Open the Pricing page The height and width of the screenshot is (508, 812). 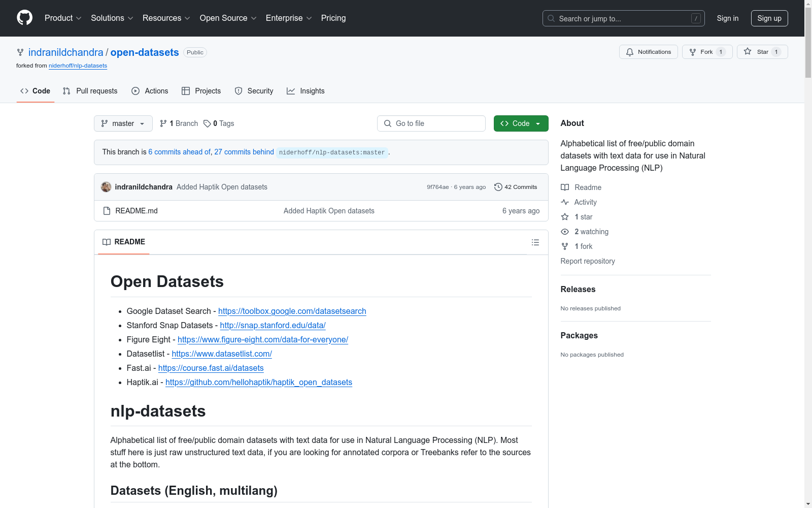pos(333,18)
